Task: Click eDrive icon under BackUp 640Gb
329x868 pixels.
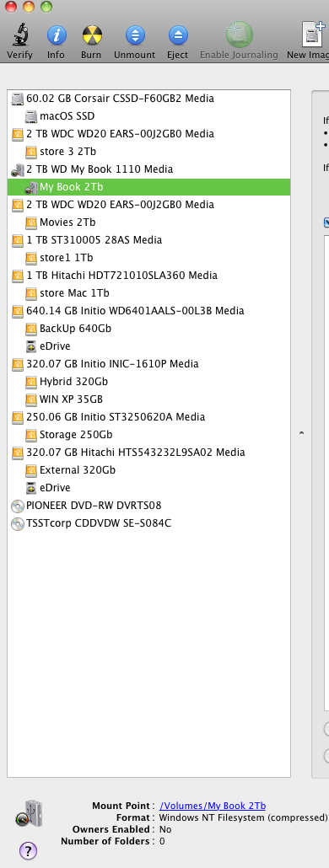Action: point(31,346)
